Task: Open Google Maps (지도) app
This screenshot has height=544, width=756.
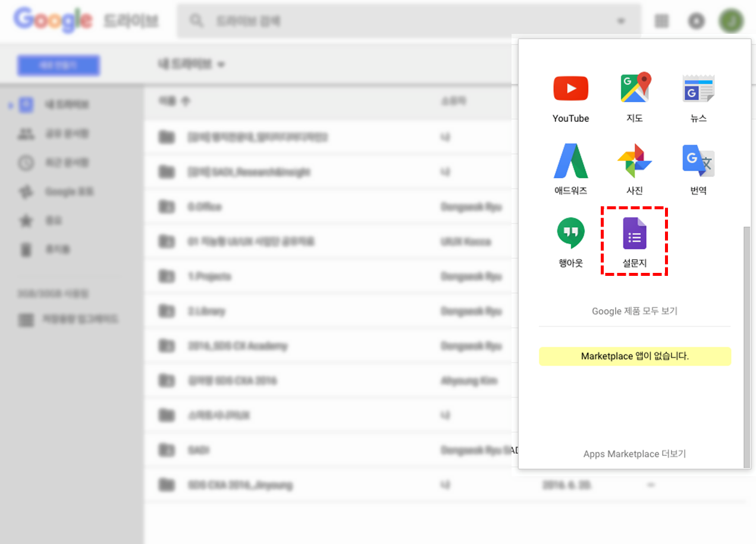Action: click(635, 88)
